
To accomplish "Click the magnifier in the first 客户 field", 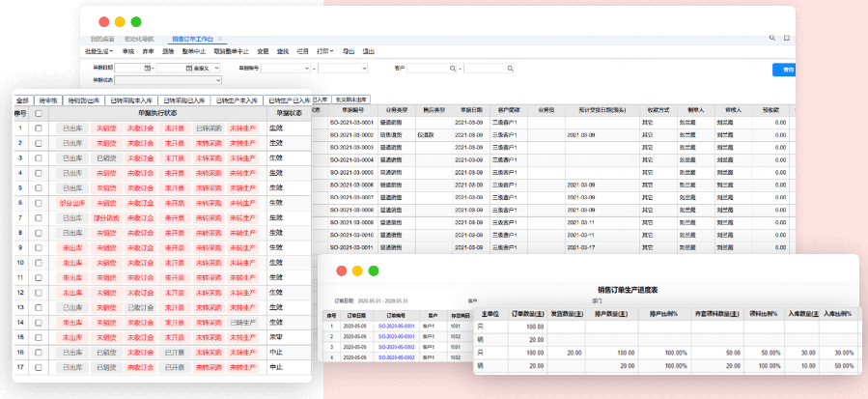I will 452,69.
